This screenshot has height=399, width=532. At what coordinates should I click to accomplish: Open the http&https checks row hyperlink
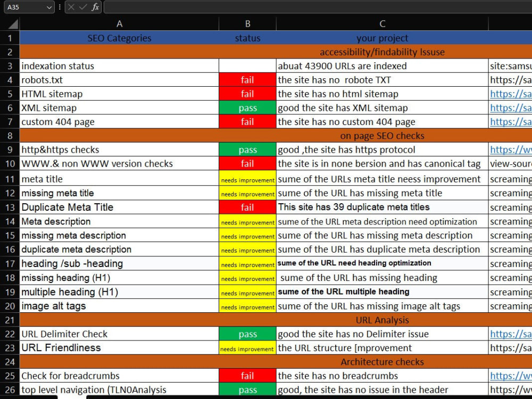pos(511,149)
